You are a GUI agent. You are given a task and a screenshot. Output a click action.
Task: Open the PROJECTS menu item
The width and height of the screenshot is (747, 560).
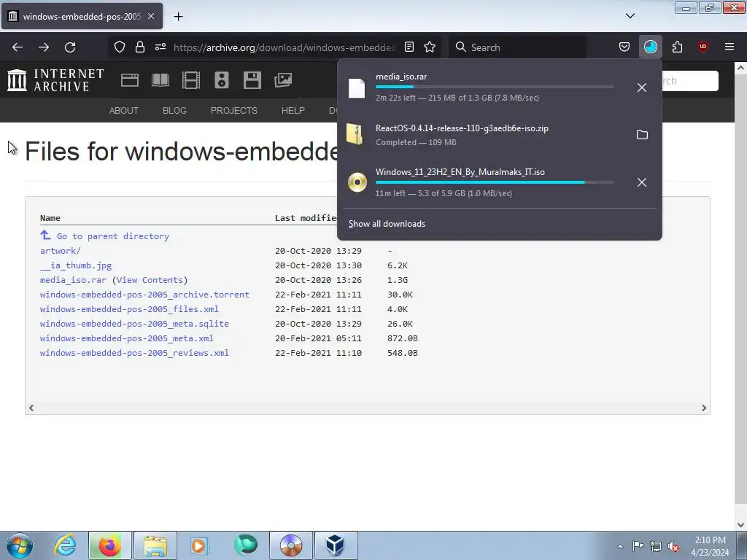tap(234, 111)
